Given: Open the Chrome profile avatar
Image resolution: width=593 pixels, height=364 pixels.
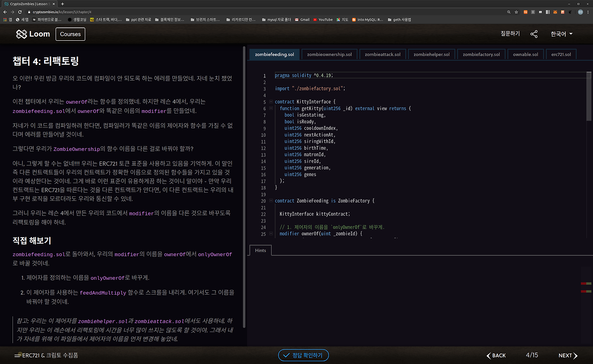Looking at the screenshot, I should (x=580, y=12).
